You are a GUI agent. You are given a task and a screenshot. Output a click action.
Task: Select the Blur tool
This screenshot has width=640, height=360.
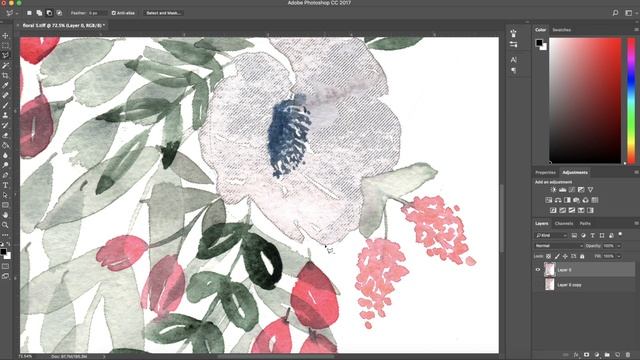tap(5, 155)
